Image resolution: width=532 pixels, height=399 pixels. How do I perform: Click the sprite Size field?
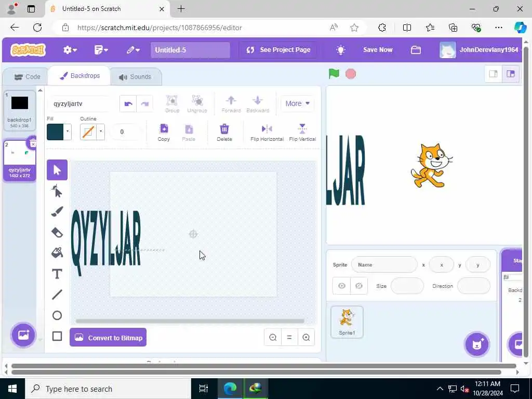(x=407, y=286)
